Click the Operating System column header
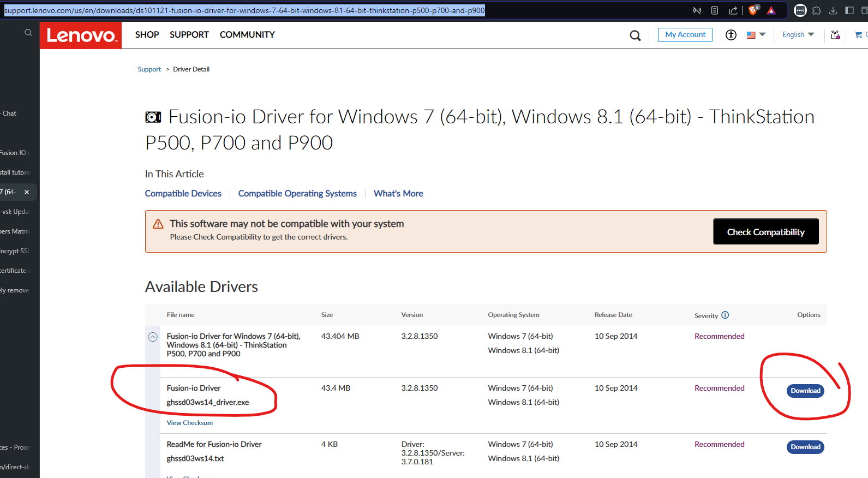The image size is (868, 478). (x=513, y=315)
